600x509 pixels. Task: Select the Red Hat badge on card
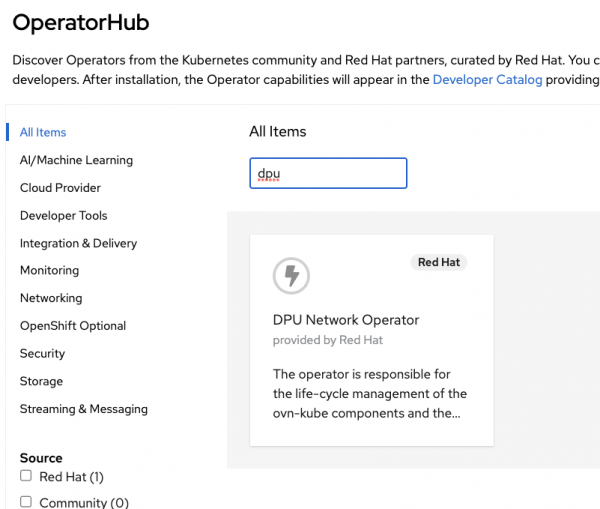tap(439, 263)
